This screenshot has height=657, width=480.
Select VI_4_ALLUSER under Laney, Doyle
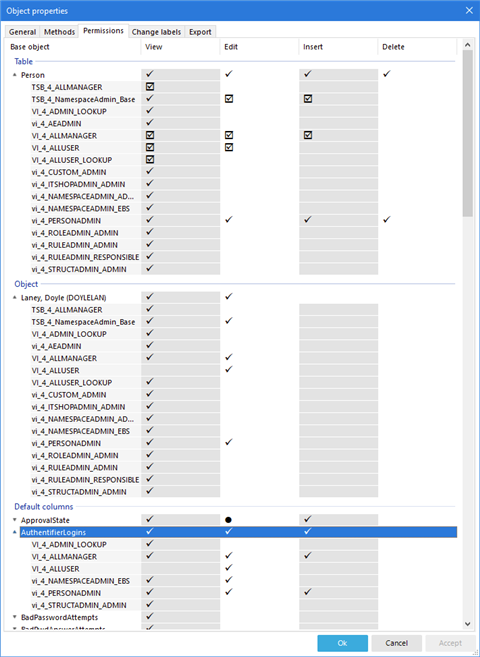pyautogui.click(x=55, y=370)
